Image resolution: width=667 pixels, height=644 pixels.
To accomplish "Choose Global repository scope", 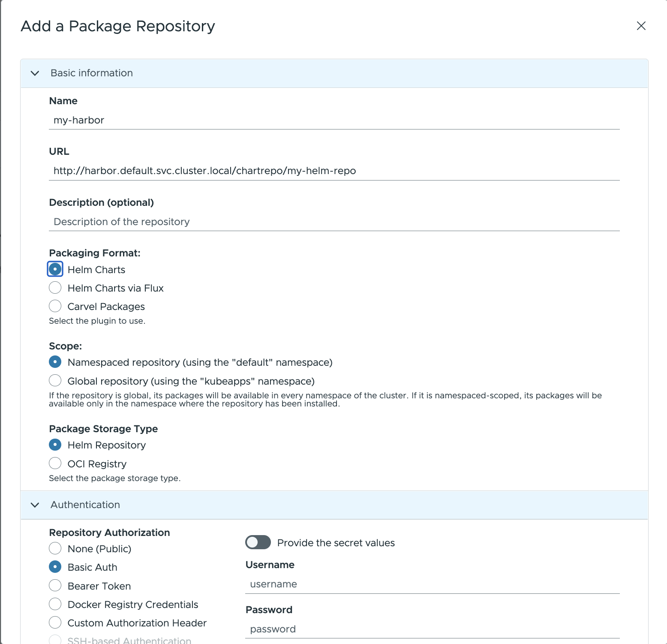I will point(55,380).
